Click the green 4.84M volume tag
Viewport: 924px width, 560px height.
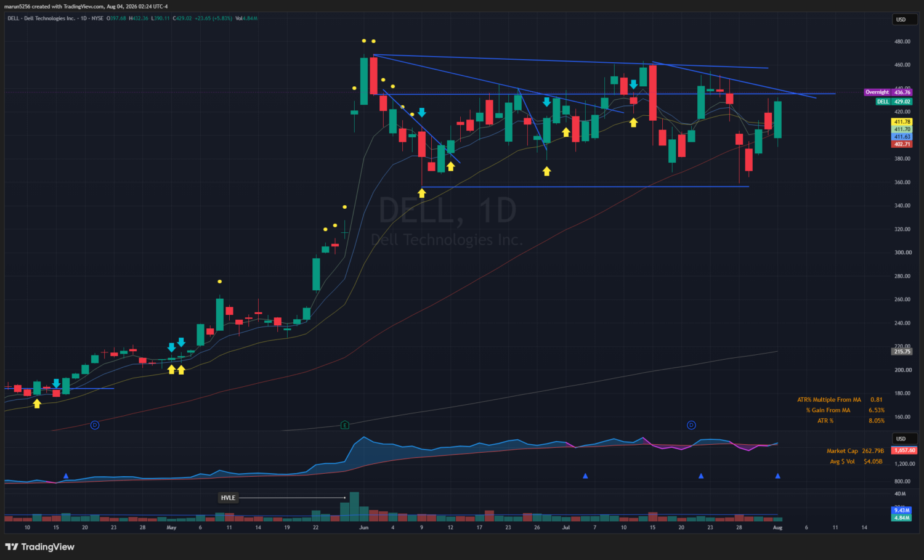[x=902, y=517]
